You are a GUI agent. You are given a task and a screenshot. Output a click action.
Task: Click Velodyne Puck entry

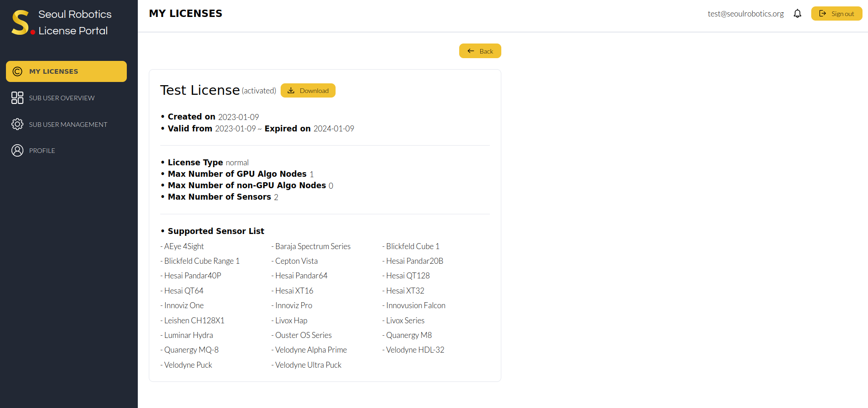pyautogui.click(x=186, y=365)
